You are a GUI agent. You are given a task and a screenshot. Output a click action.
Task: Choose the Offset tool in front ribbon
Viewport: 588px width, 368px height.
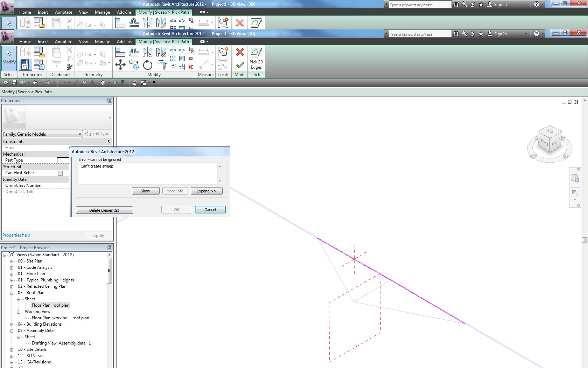(134, 52)
